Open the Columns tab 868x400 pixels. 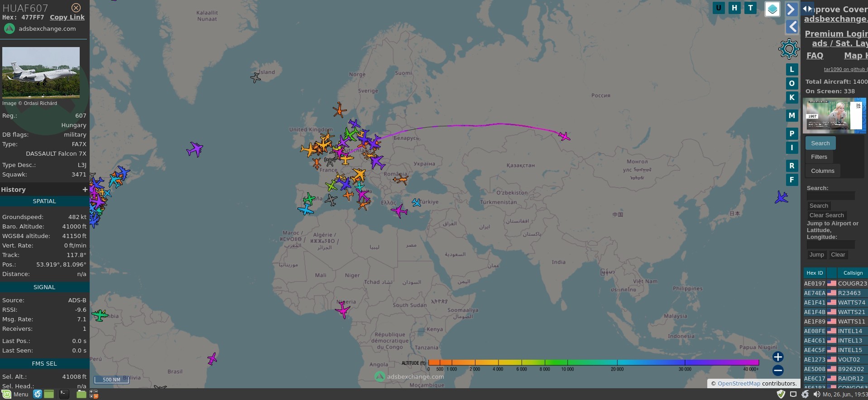point(822,171)
